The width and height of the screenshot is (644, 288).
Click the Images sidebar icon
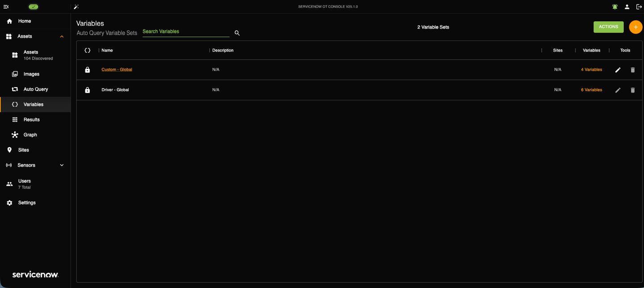pos(15,74)
